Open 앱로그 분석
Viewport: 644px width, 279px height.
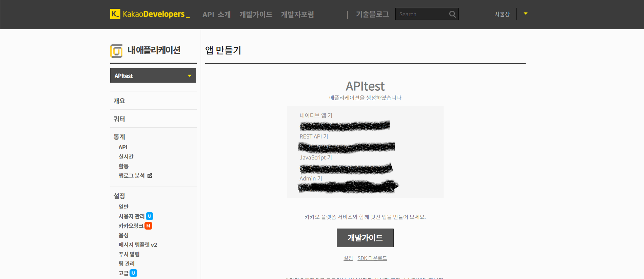(x=132, y=176)
